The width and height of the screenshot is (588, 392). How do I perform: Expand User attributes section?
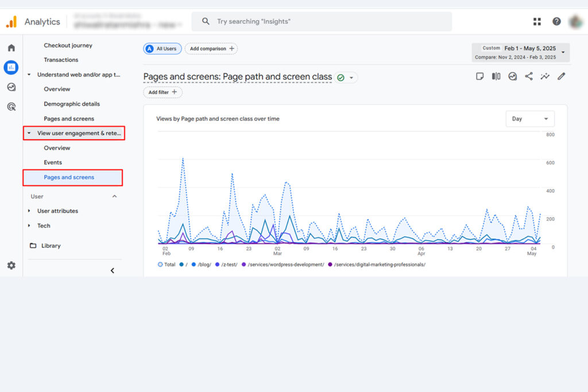coord(29,211)
